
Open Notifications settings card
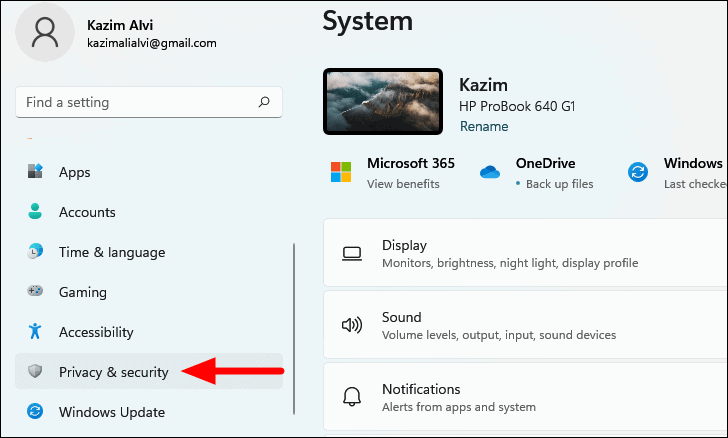click(525, 397)
